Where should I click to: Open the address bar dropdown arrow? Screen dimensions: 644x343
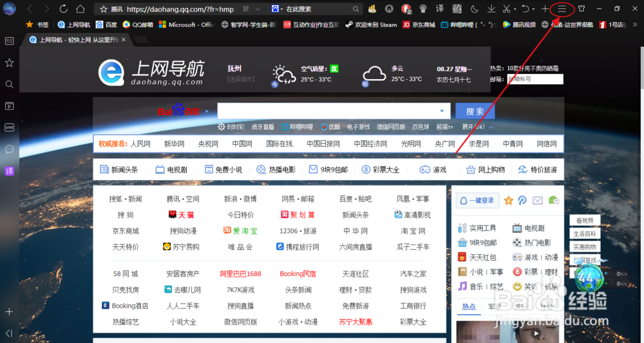coord(258,9)
